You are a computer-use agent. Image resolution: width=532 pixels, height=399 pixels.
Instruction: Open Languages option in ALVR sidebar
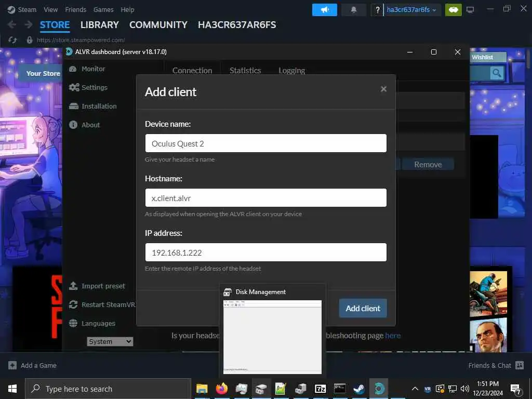[x=92, y=323]
